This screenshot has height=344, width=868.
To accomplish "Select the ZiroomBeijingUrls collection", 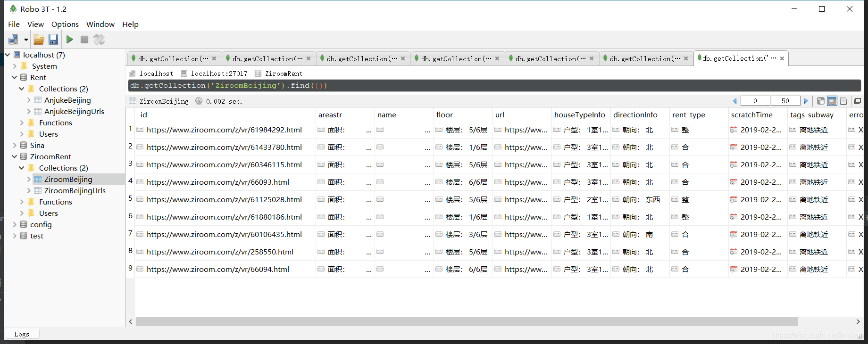I will [75, 190].
